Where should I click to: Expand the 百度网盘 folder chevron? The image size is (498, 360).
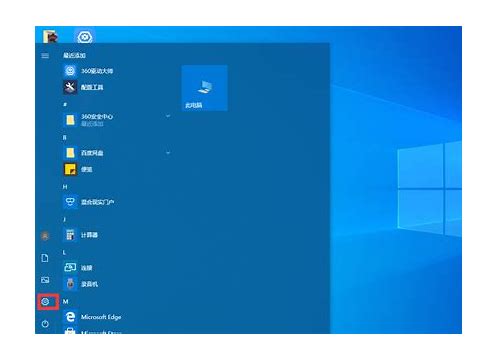pos(168,153)
